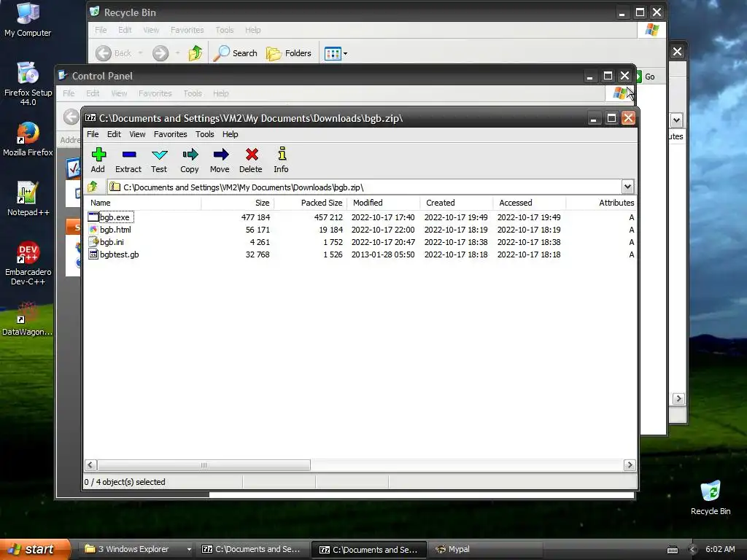Open the 7-Zip Favorites menu
This screenshot has height=560, width=747.
[x=170, y=134]
